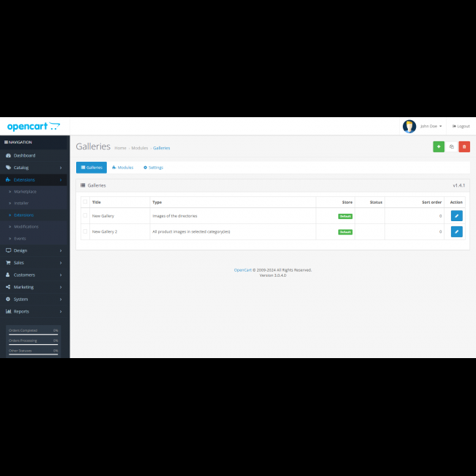Edit New Gallery 2 with pencil button

pos(456,231)
